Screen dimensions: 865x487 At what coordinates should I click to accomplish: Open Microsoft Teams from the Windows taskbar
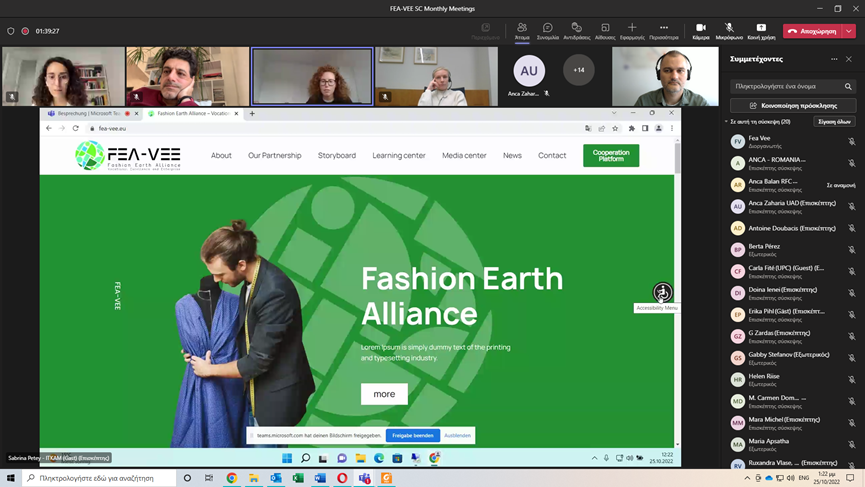point(364,478)
